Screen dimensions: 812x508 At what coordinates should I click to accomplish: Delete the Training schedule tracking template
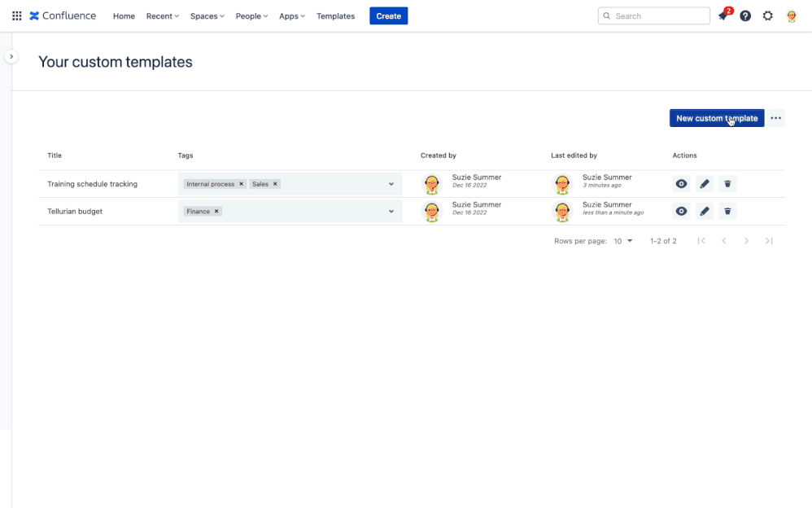coord(727,184)
